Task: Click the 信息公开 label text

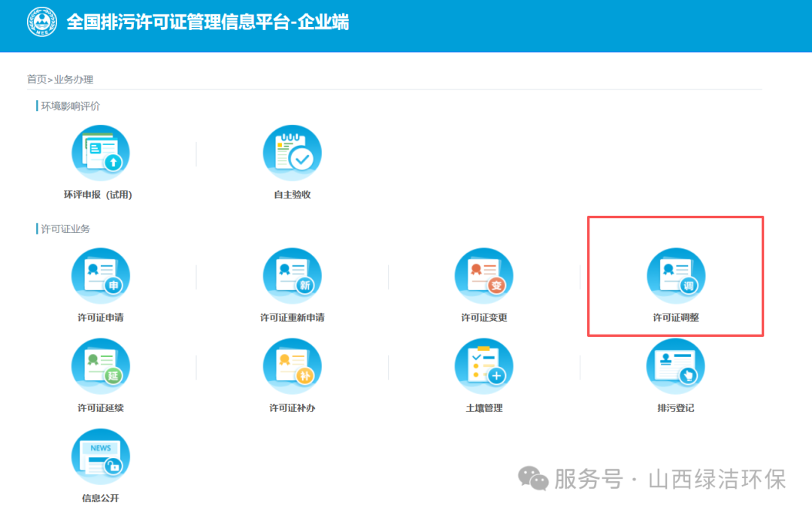Action: click(101, 498)
